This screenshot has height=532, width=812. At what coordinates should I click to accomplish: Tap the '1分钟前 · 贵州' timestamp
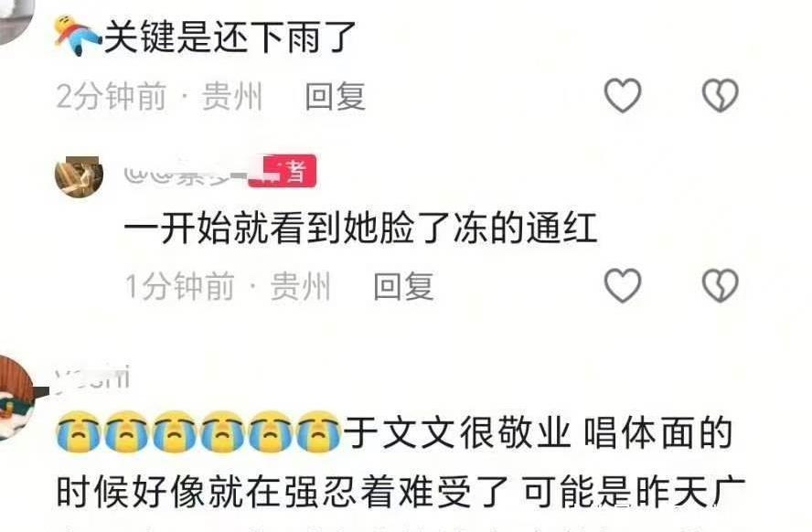tap(228, 286)
